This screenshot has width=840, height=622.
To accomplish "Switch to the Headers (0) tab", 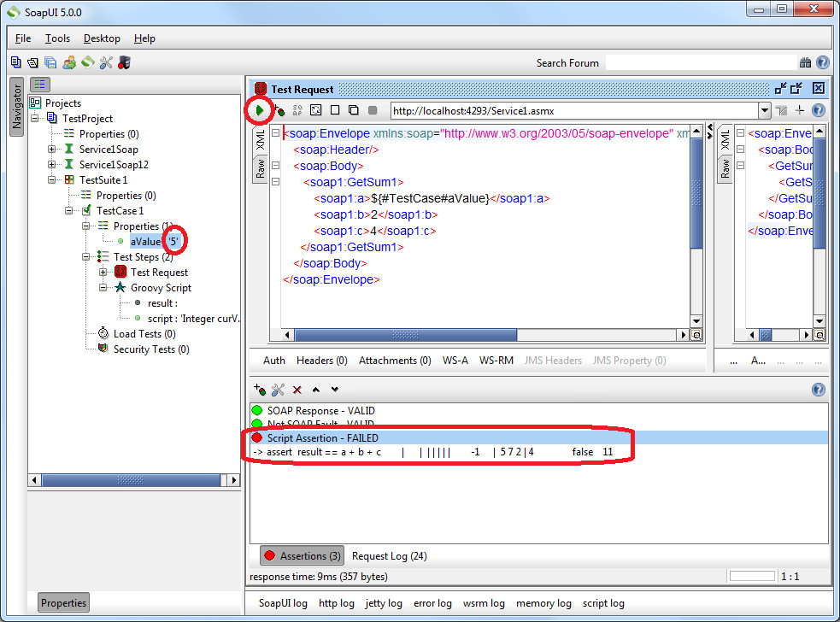I will click(322, 361).
